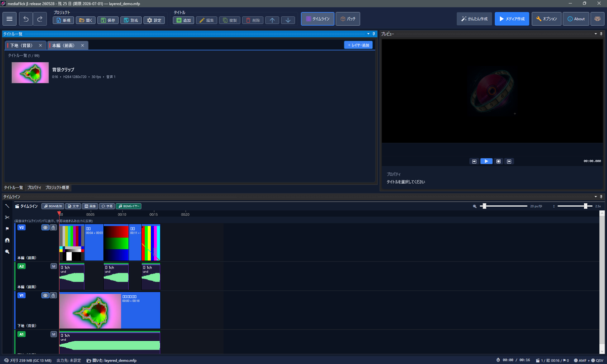
Task: Click 画像 to add an image
Action: [x=90, y=206]
